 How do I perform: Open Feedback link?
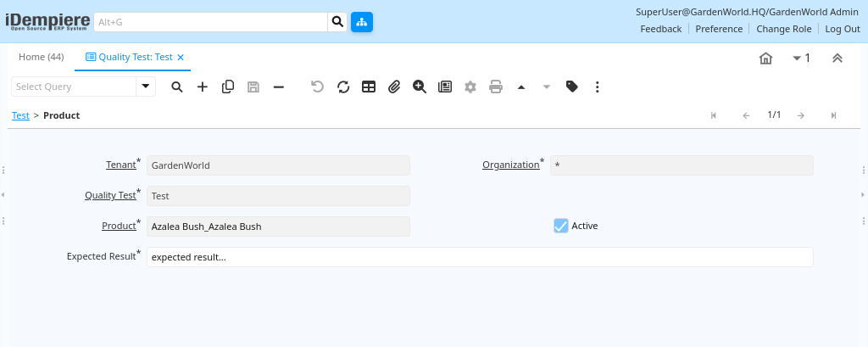661,29
